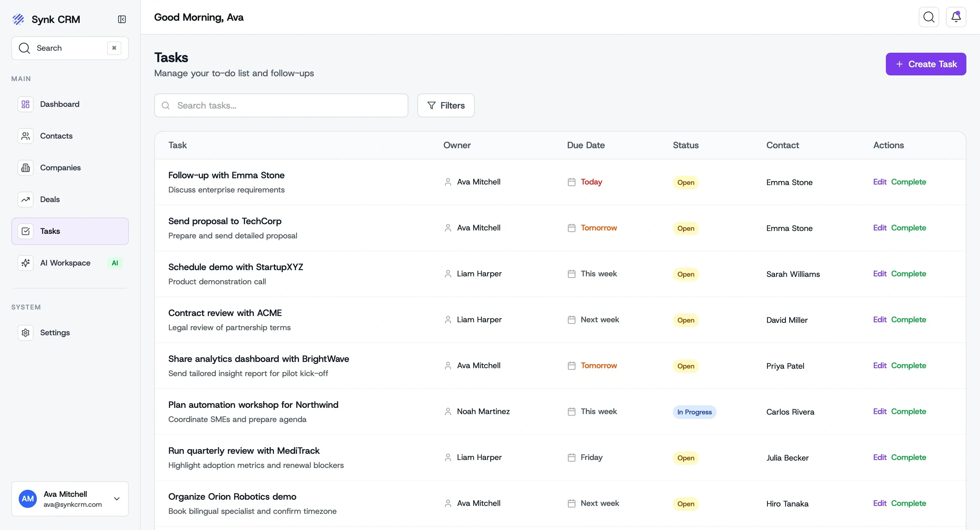980x530 pixels.
Task: Open Settings via the gear icon
Action: [25, 333]
